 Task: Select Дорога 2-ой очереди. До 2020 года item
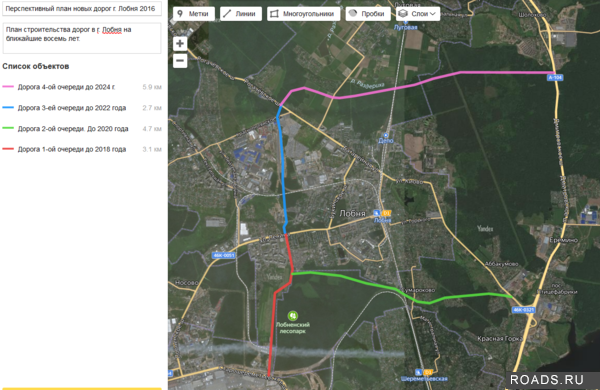click(82, 129)
